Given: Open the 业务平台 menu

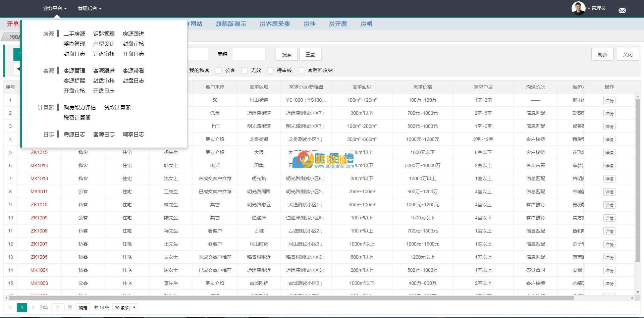Looking at the screenshot, I should tap(54, 8).
